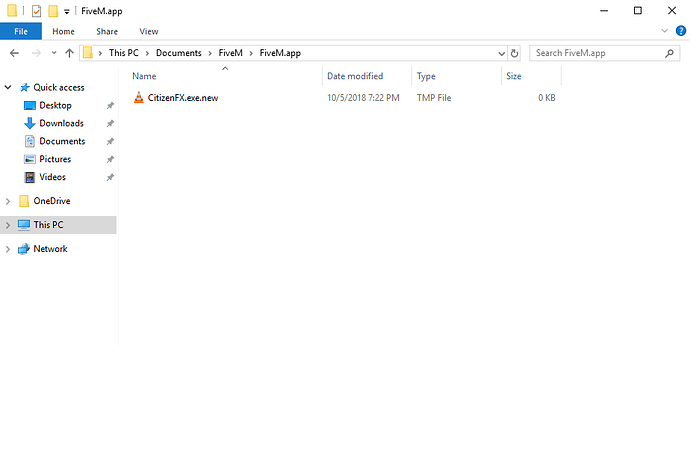Open Videos in Quick access
The height and width of the screenshot is (458, 690).
coord(52,177)
